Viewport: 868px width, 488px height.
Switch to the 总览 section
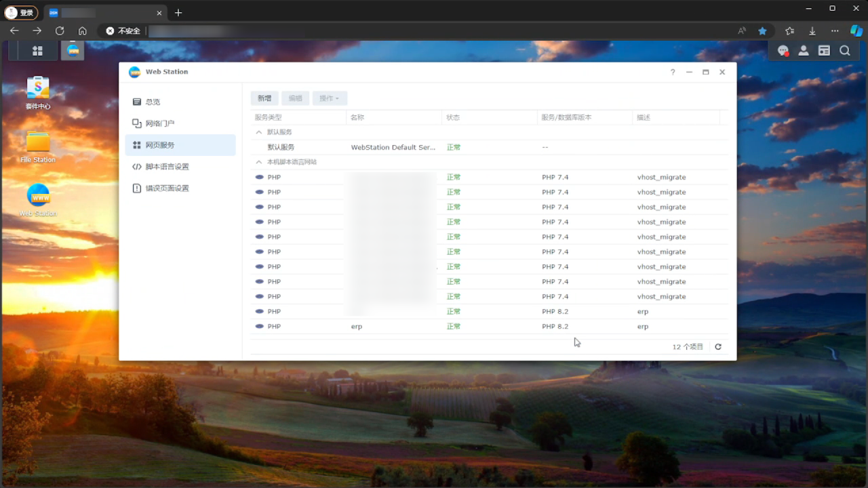[153, 102]
